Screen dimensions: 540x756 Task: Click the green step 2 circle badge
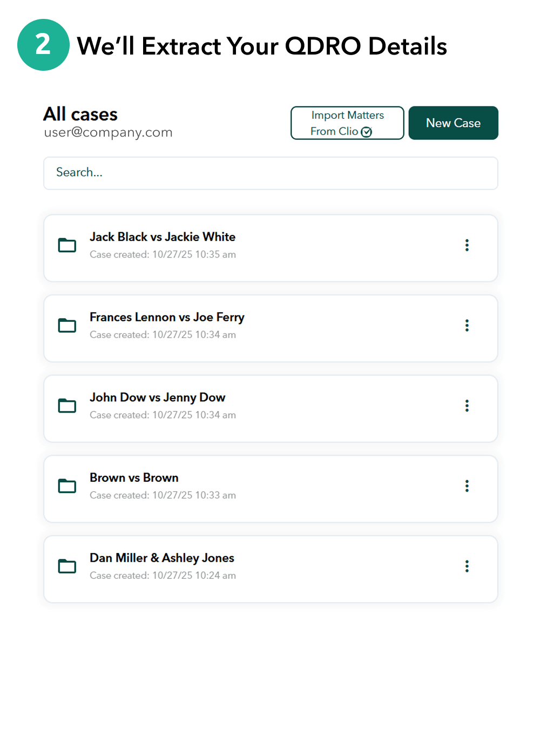[43, 45]
